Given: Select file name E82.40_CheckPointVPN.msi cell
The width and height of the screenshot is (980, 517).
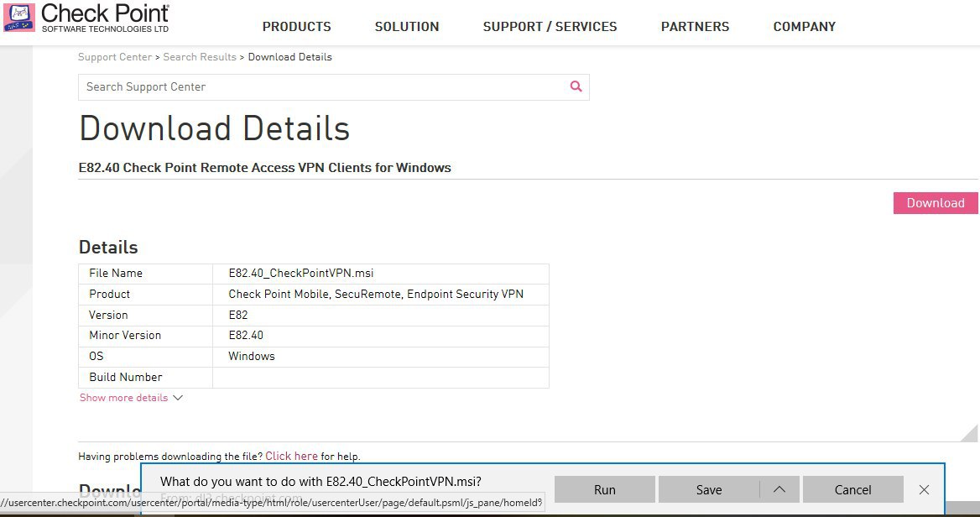Looking at the screenshot, I should 381,274.
